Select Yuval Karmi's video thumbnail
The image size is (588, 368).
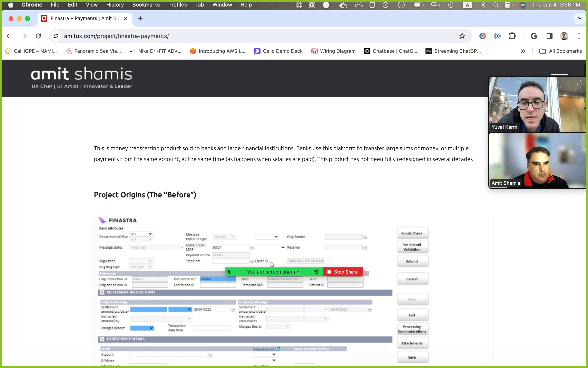point(537,104)
